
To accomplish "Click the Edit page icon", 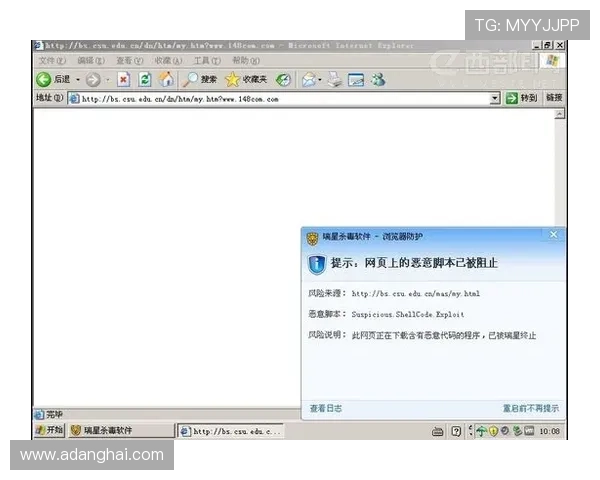I will point(356,80).
